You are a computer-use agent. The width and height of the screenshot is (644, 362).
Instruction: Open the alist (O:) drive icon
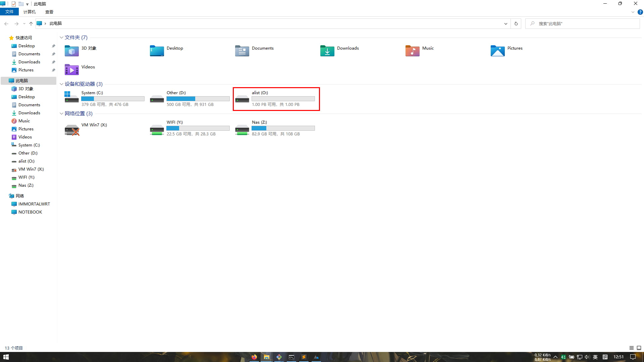242,99
